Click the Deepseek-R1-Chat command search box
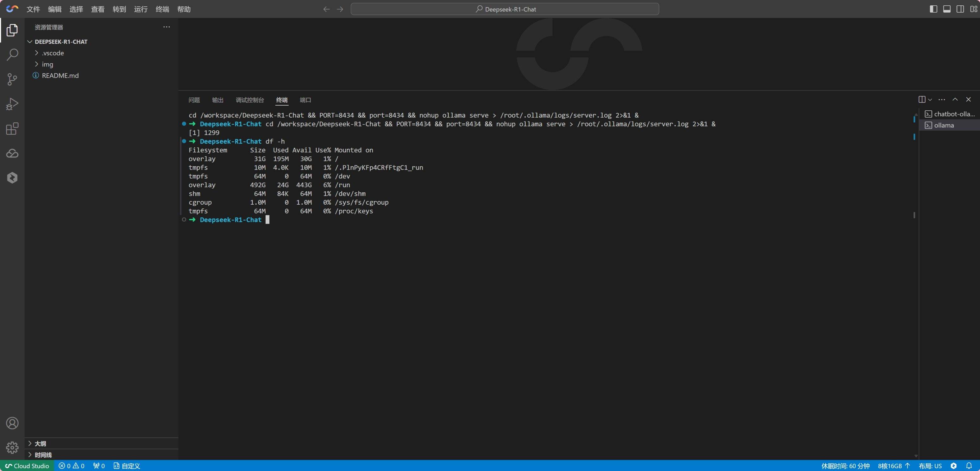The image size is (980, 471). [x=505, y=9]
